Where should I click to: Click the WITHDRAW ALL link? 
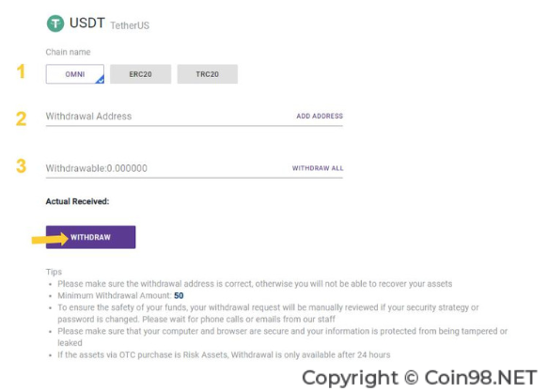coord(318,168)
